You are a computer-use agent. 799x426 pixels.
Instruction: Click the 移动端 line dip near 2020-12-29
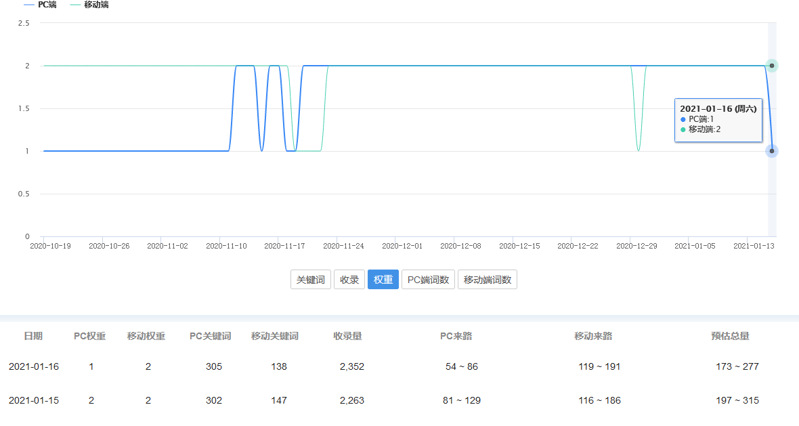point(638,150)
